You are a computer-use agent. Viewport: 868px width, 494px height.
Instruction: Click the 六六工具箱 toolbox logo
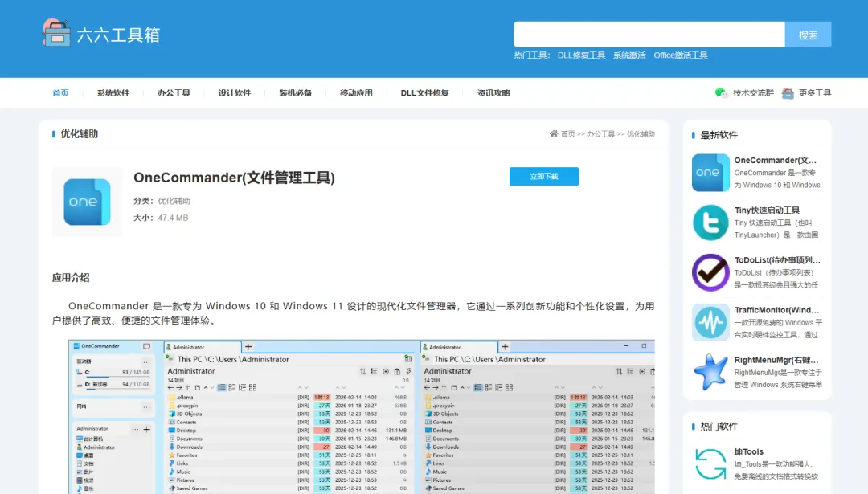(x=56, y=33)
